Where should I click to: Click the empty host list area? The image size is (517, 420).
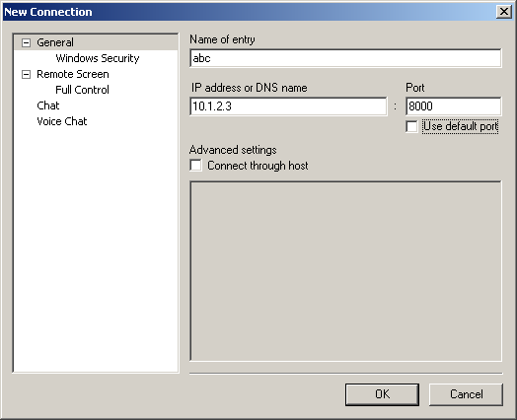(x=345, y=271)
